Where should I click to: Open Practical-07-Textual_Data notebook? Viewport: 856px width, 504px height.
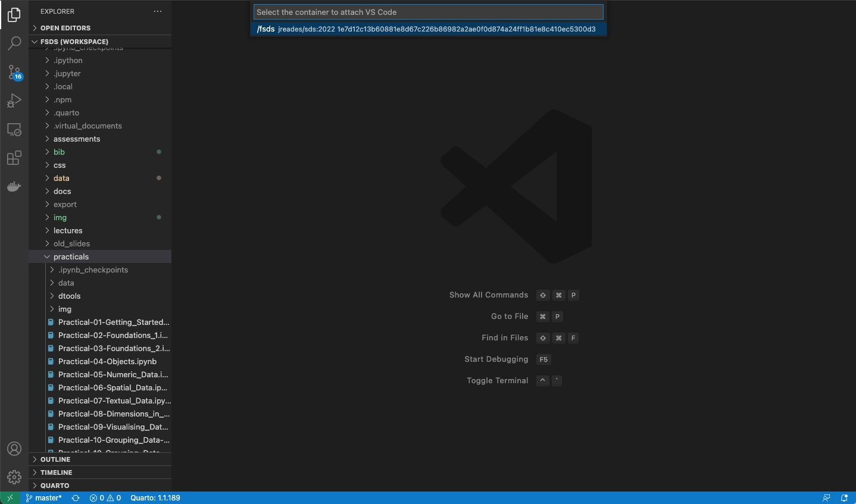(x=100, y=401)
